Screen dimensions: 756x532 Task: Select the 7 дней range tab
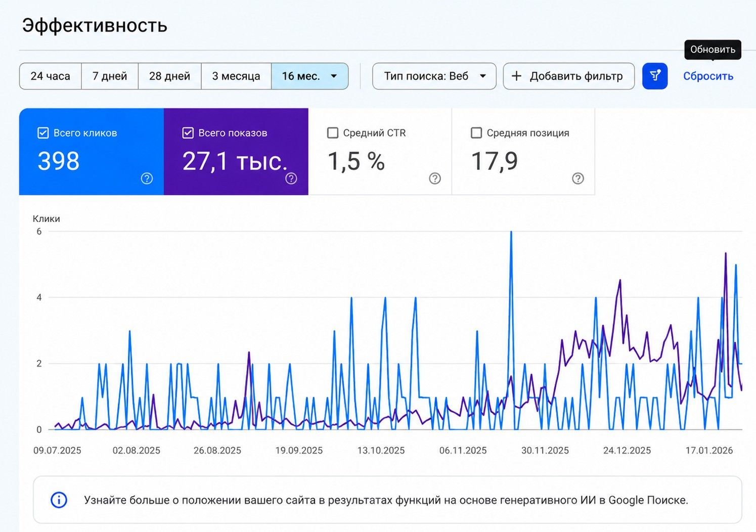point(110,76)
